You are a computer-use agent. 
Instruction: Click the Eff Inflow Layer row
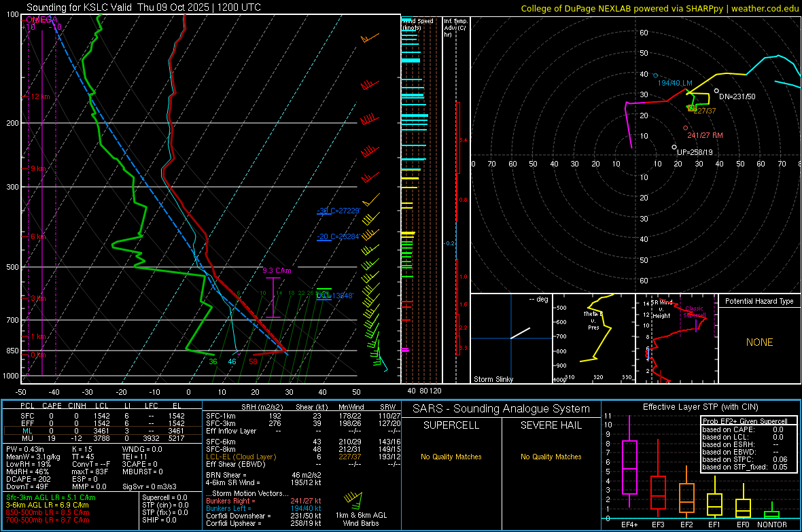tap(303, 431)
